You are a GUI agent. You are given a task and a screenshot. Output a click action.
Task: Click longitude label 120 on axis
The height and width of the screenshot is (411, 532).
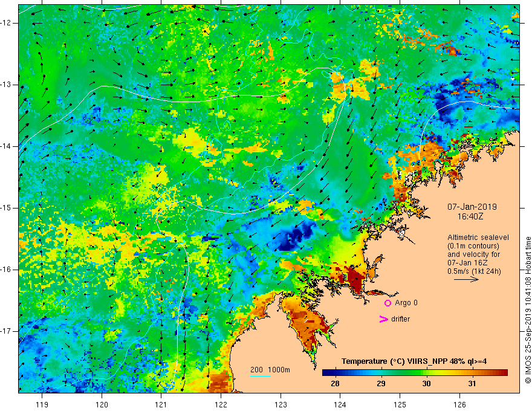(102, 404)
